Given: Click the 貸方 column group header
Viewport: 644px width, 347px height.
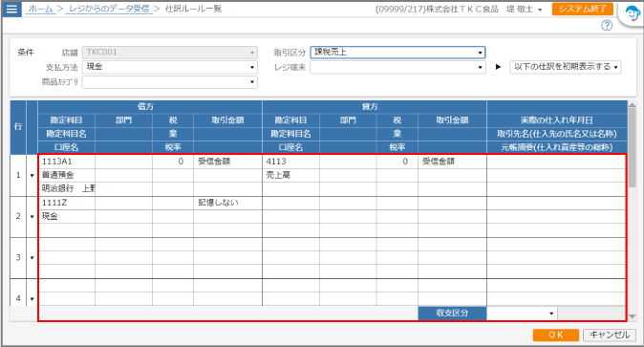Looking at the screenshot, I should tap(375, 107).
